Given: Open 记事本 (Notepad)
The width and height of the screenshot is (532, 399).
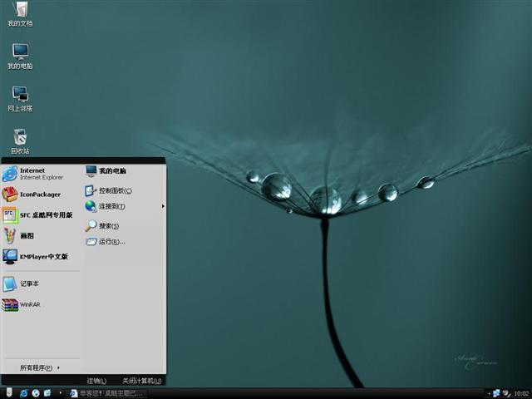Looking at the screenshot, I should click(29, 283).
